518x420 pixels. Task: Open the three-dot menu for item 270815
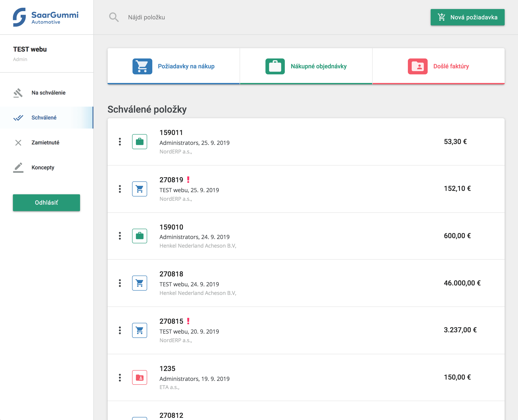click(x=120, y=330)
